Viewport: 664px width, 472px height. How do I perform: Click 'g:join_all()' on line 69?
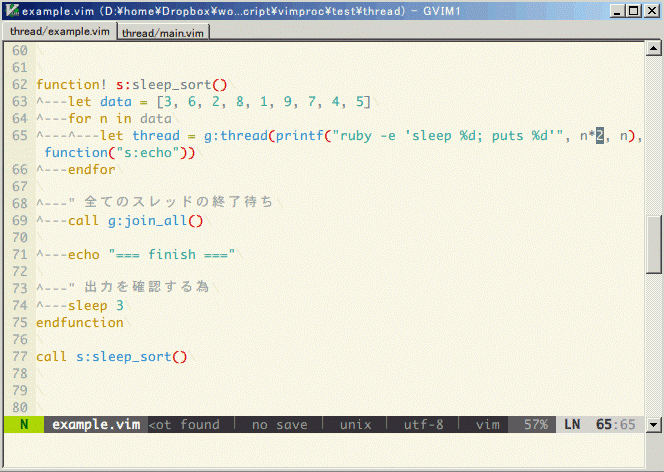point(155,221)
